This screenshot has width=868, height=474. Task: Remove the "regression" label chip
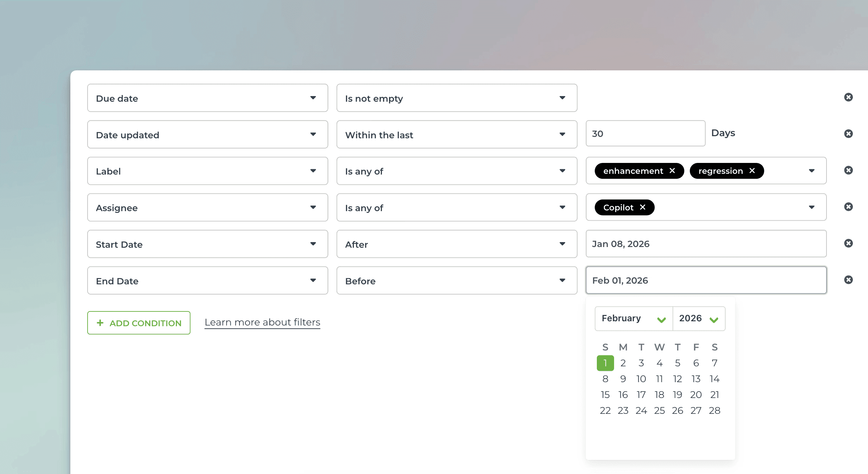point(752,171)
